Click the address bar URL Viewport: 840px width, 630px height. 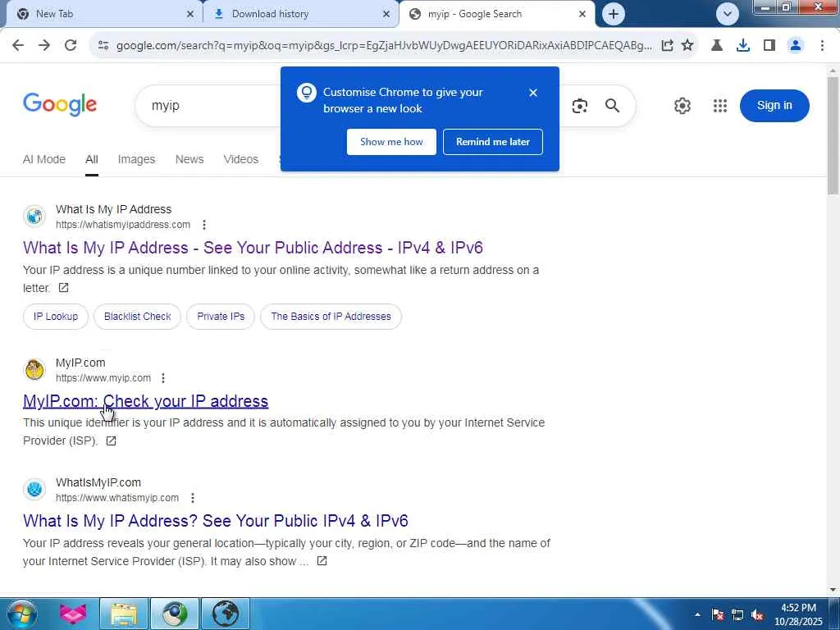(x=384, y=46)
